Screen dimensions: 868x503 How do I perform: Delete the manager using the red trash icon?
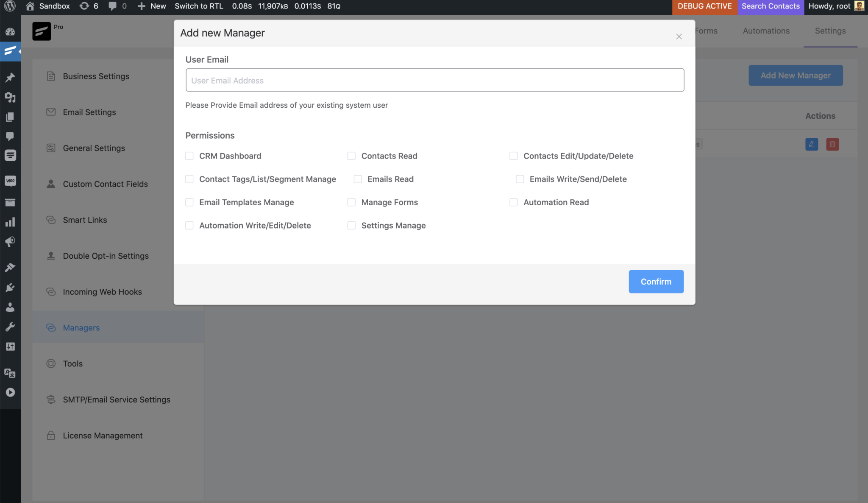coord(833,144)
